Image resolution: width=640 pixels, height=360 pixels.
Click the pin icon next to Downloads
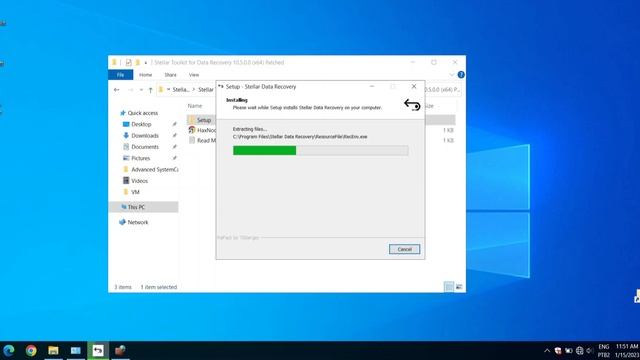(175, 136)
